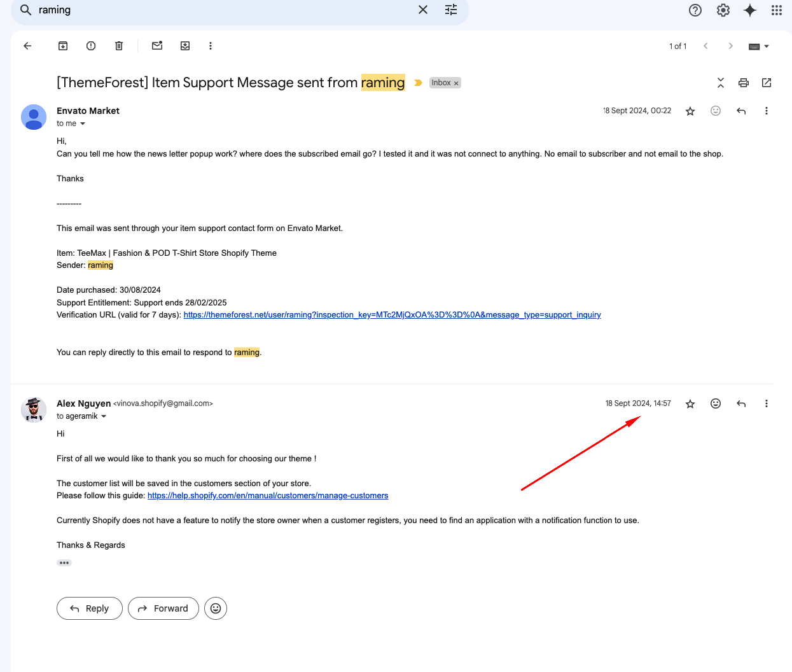The height and width of the screenshot is (672, 792).
Task: Click the Alex Nguyen sender name
Action: coord(83,403)
